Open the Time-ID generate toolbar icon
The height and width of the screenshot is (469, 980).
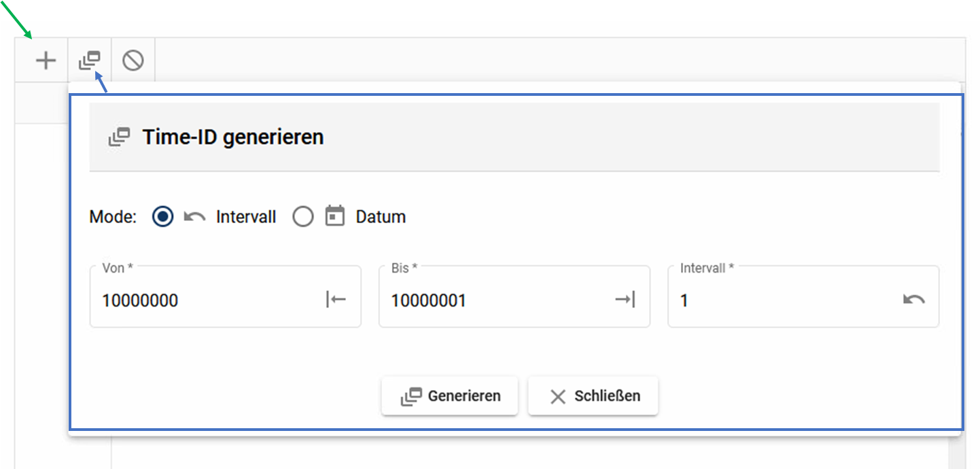(x=89, y=61)
